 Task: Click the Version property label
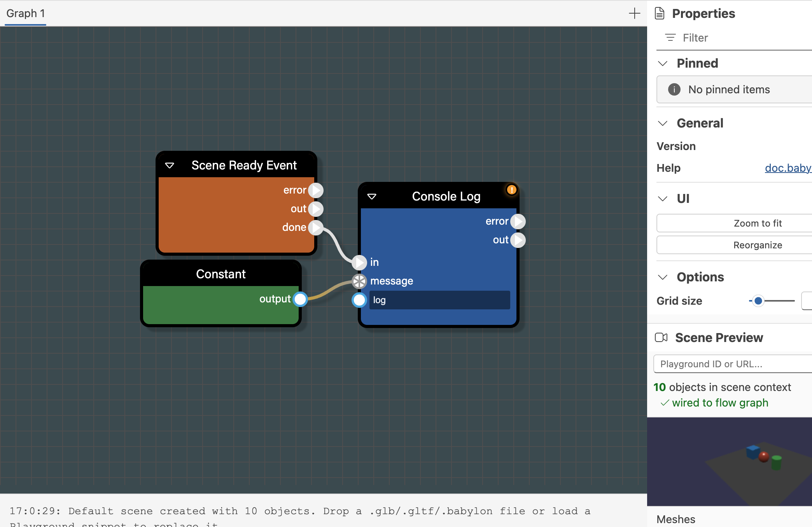[x=676, y=146]
